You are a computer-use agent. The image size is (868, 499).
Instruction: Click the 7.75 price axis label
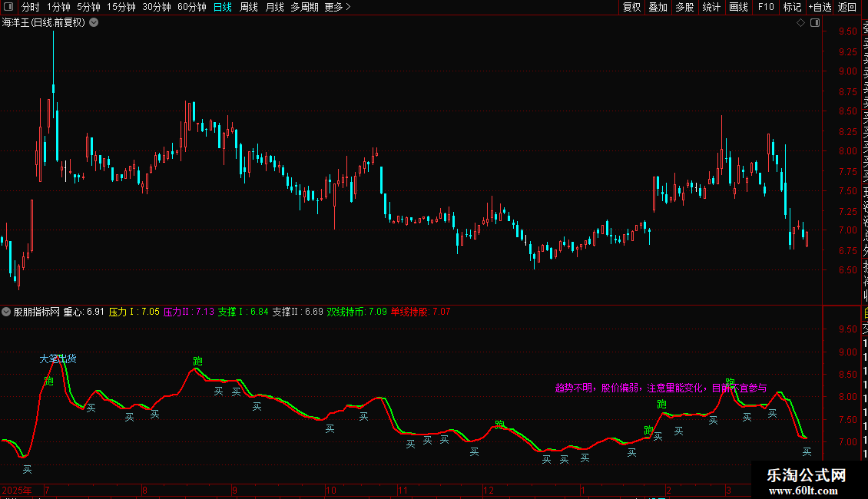[x=847, y=171]
